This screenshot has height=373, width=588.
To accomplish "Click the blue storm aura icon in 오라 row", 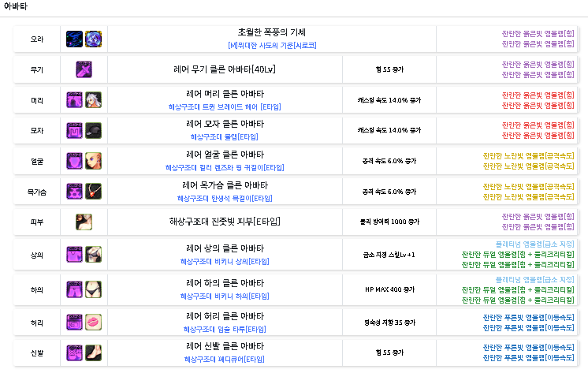I will pos(75,39).
